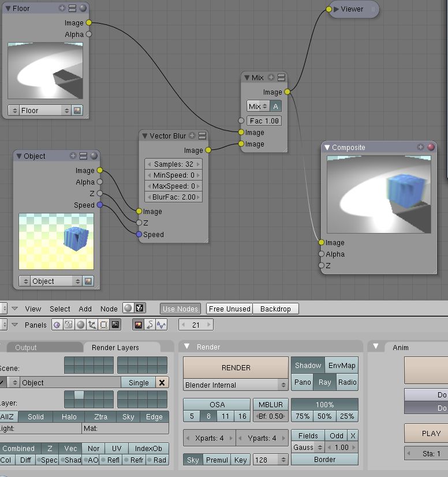Open Script context panel icon
Viewport: 448px width, 477px height.
pyautogui.click(x=69, y=325)
